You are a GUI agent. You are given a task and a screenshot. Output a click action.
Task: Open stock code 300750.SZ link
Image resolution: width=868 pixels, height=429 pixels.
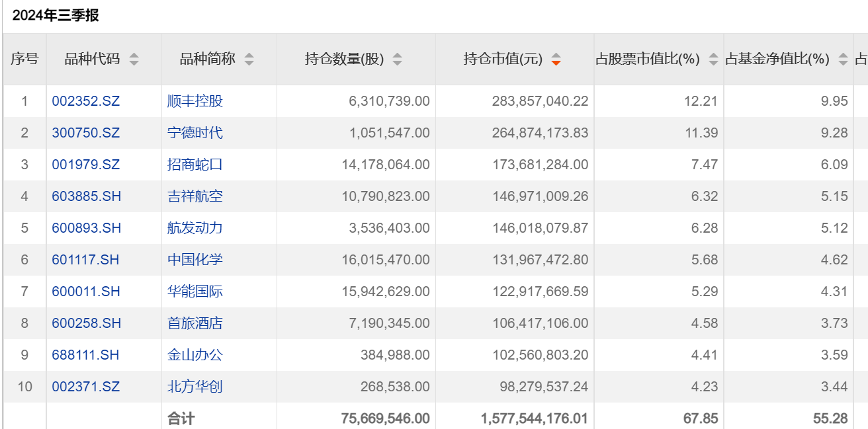pos(86,133)
